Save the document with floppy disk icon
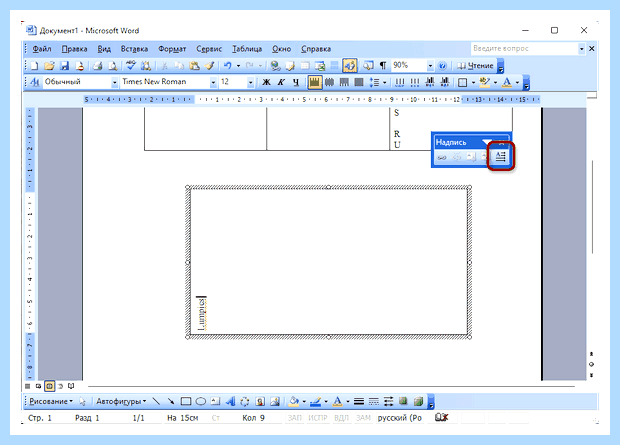This screenshot has height=445, width=620. tap(64, 66)
